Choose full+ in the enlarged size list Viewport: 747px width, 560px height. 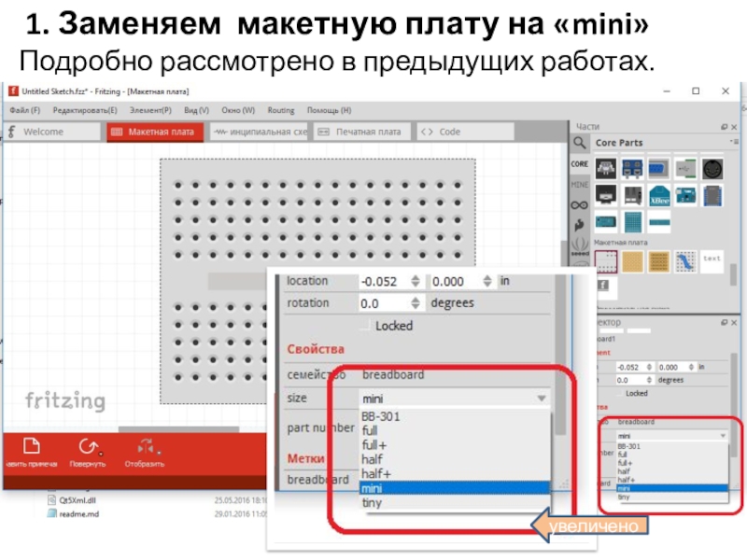click(455, 445)
